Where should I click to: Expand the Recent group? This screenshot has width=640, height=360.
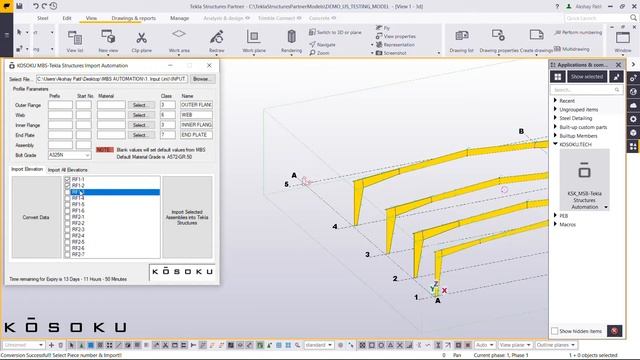point(555,100)
